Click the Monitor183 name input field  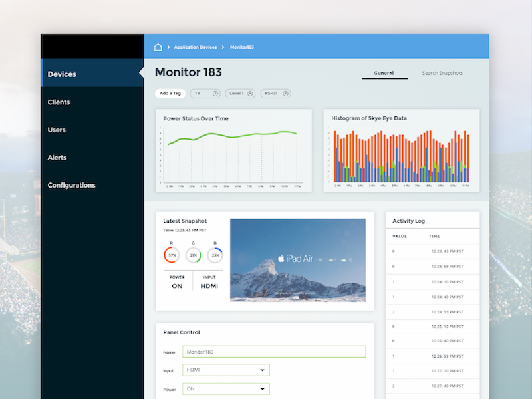pos(273,351)
